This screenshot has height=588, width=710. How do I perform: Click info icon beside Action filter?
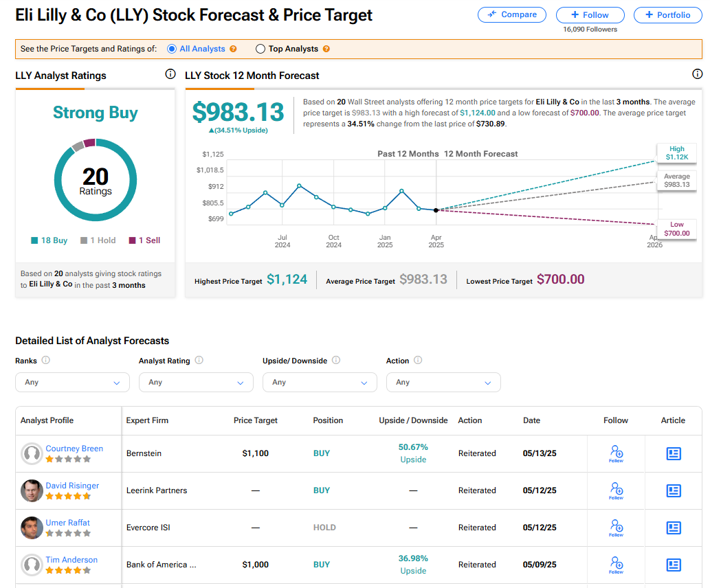tap(418, 360)
